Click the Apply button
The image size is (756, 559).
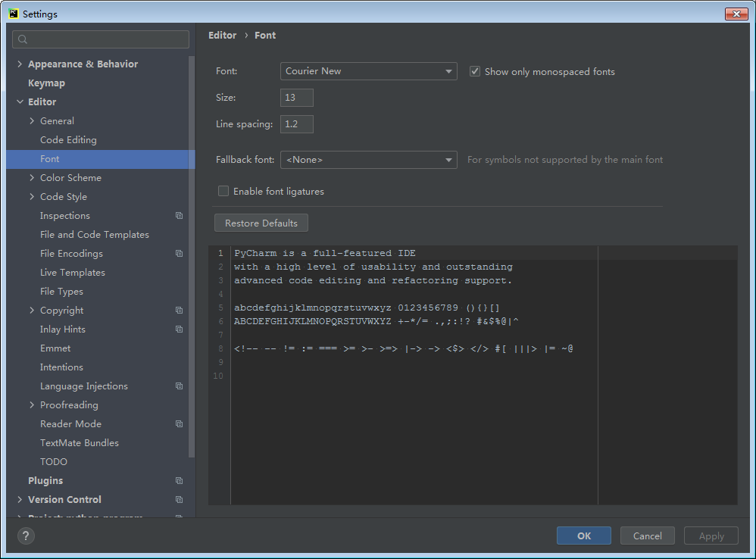point(711,536)
